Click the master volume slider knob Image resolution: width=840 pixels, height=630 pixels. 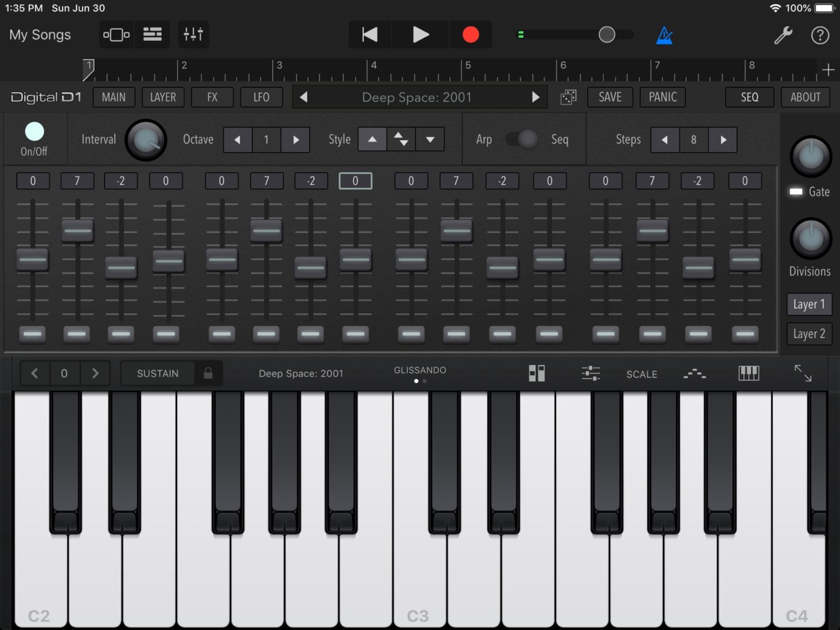pyautogui.click(x=606, y=35)
